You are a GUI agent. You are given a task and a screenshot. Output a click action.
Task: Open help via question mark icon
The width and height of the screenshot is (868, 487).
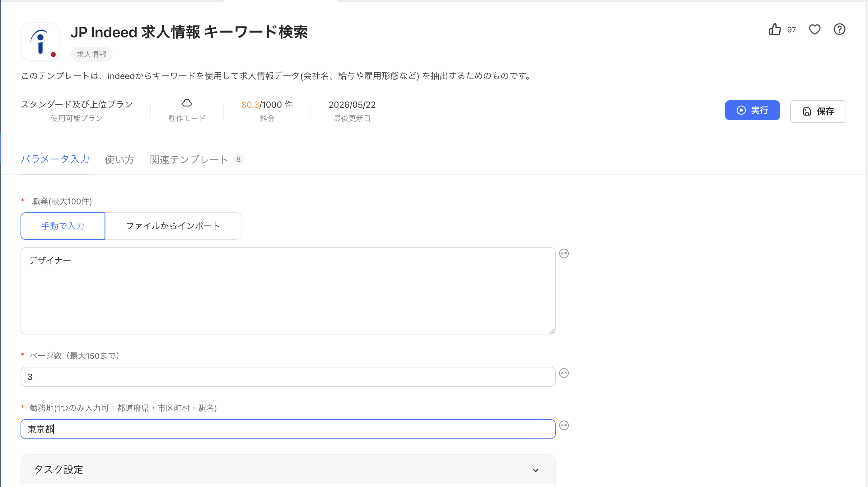(x=839, y=29)
